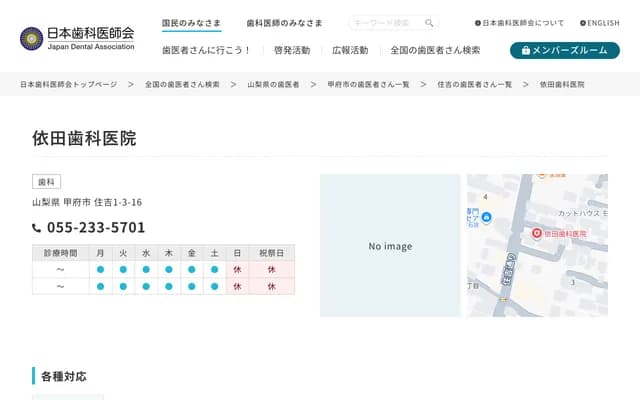
Task: Click the No image placeholder thumbnail
Action: coord(390,246)
